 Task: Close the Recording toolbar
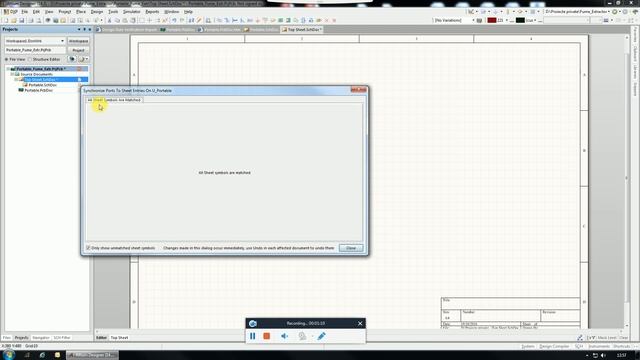360,323
